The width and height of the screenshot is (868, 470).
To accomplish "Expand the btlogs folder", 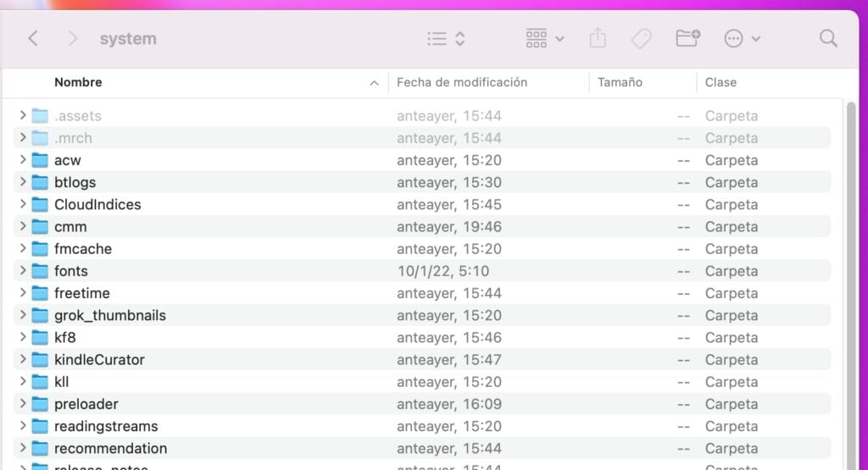I will tap(23, 181).
